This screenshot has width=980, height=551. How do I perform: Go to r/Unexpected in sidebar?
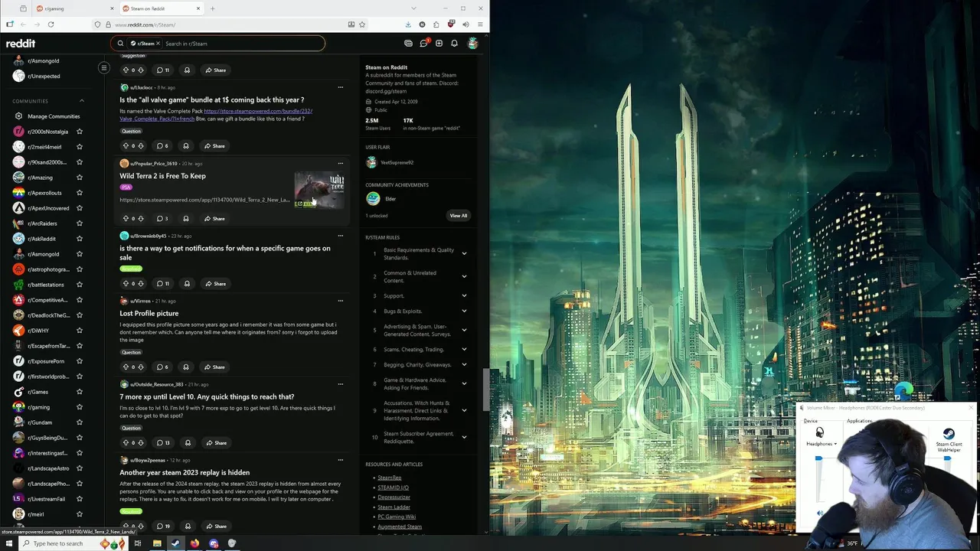tap(44, 77)
